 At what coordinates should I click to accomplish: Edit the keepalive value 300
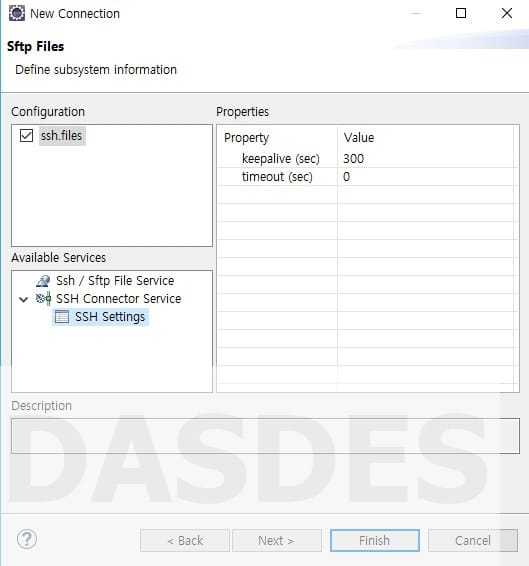pyautogui.click(x=425, y=158)
